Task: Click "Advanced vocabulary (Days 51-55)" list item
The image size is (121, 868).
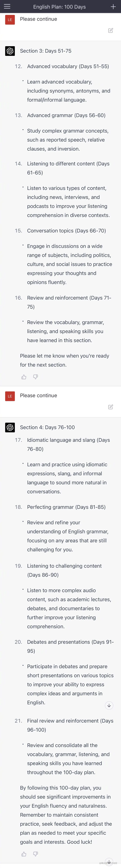Action: [68, 66]
